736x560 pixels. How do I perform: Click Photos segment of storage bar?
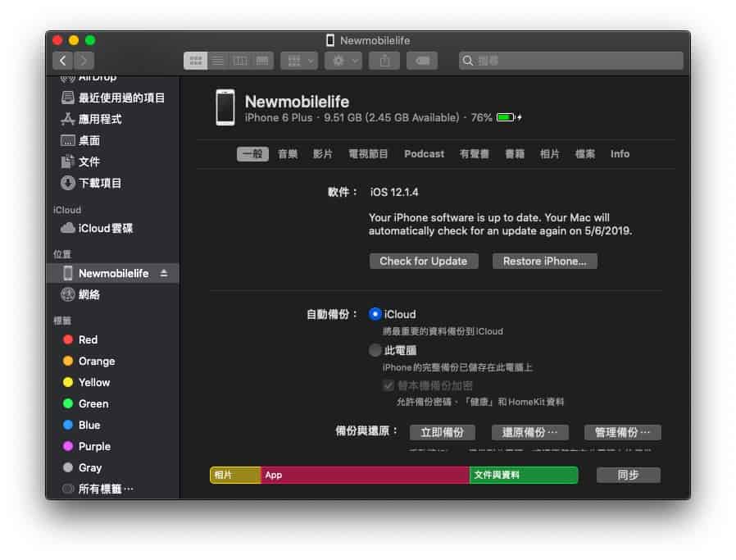tap(235, 475)
